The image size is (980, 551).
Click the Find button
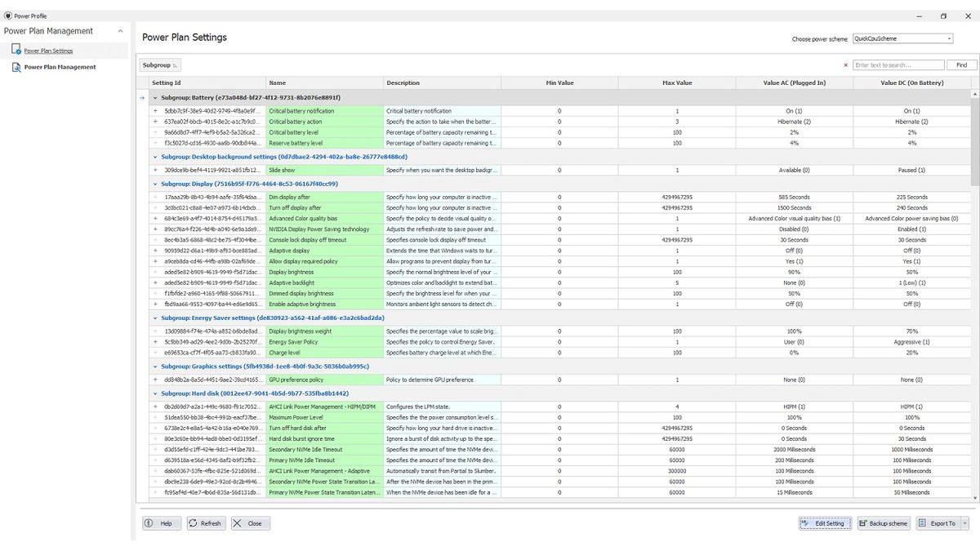pyautogui.click(x=961, y=65)
